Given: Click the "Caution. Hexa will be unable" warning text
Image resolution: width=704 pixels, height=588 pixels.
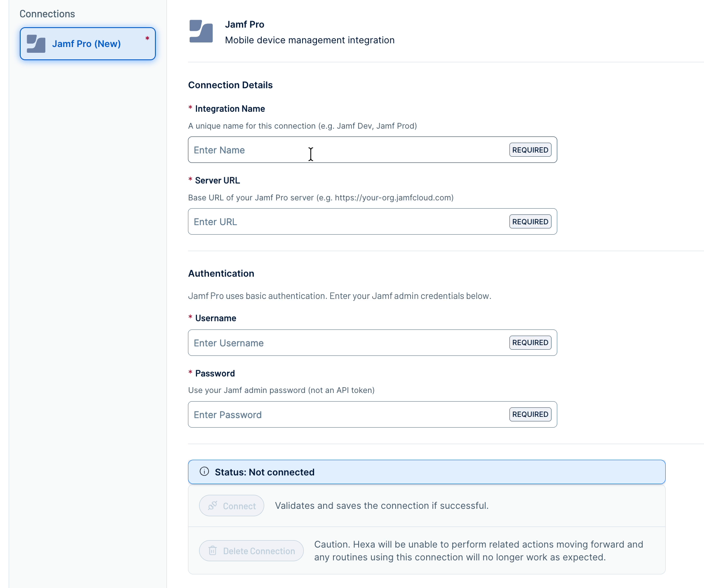Looking at the screenshot, I should tap(479, 551).
